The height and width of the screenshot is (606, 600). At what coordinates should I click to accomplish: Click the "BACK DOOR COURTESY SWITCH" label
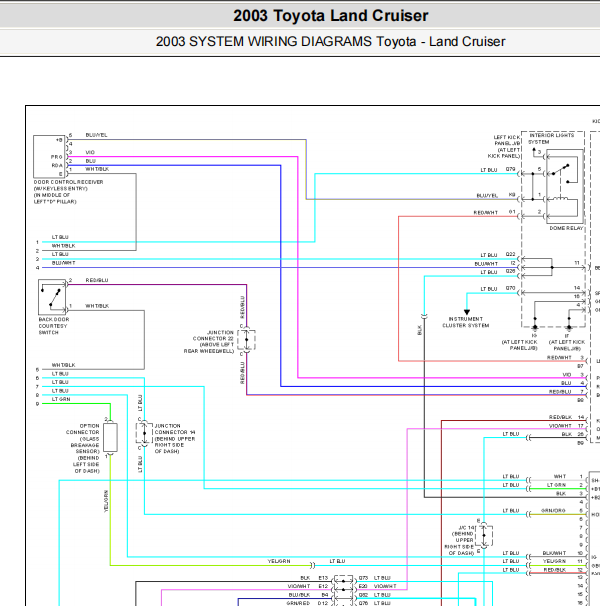[54, 326]
